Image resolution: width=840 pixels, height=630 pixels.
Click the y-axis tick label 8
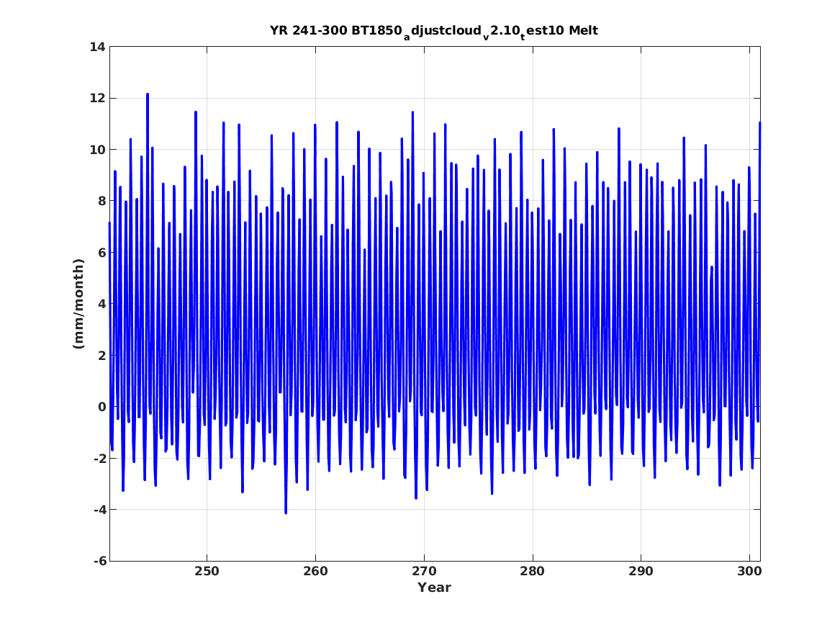pyautogui.click(x=101, y=202)
